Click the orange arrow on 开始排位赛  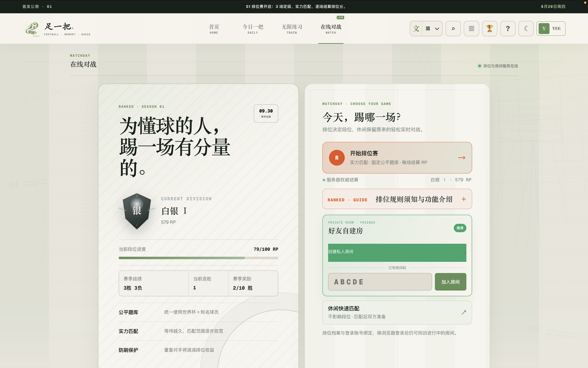click(x=462, y=157)
